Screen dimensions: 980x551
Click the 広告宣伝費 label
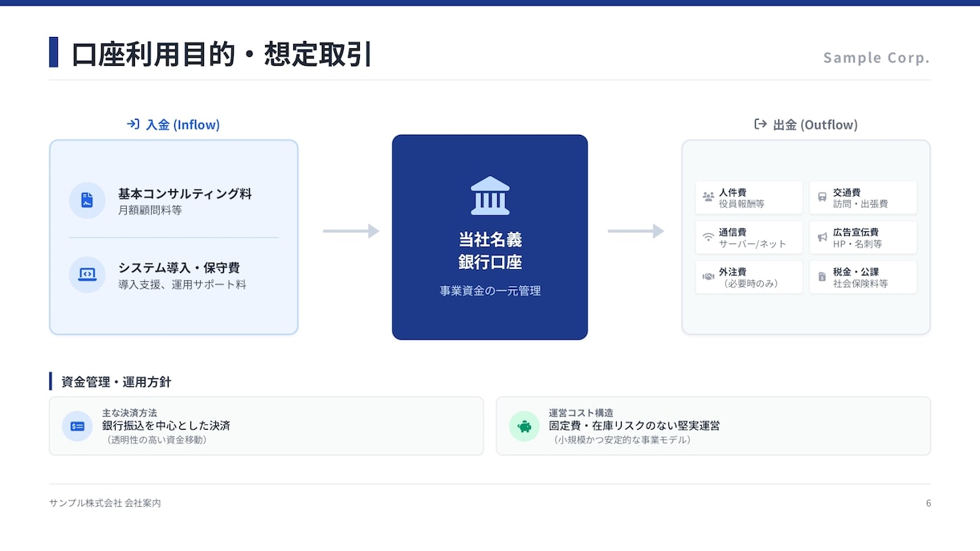[x=855, y=232]
